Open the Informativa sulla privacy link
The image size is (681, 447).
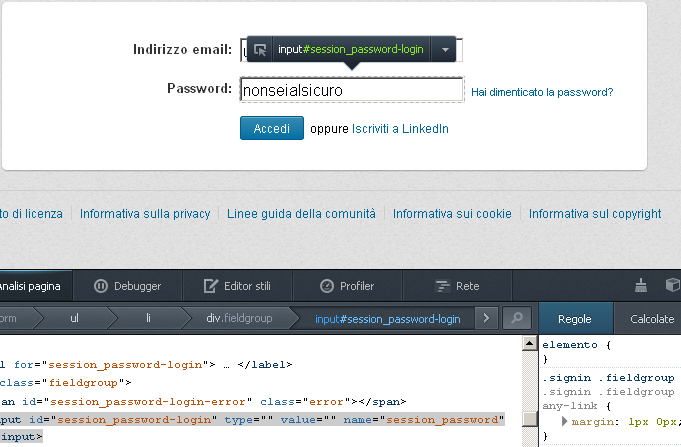click(x=145, y=214)
